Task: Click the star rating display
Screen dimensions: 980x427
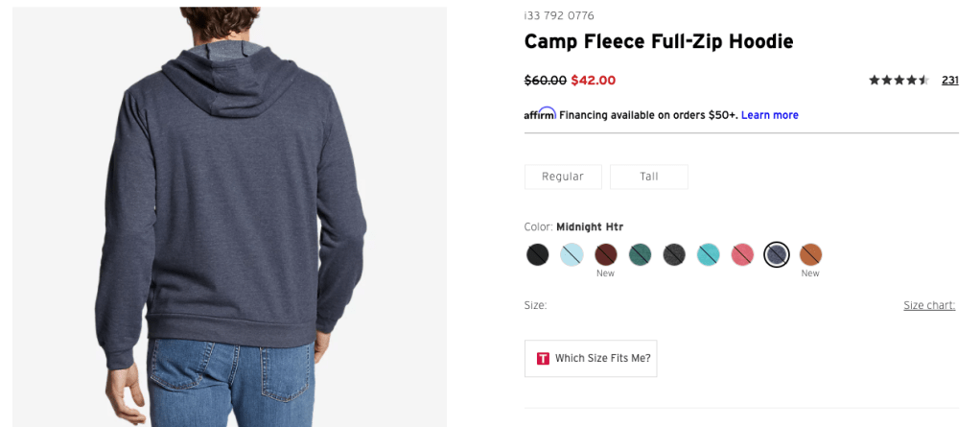Action: (898, 81)
